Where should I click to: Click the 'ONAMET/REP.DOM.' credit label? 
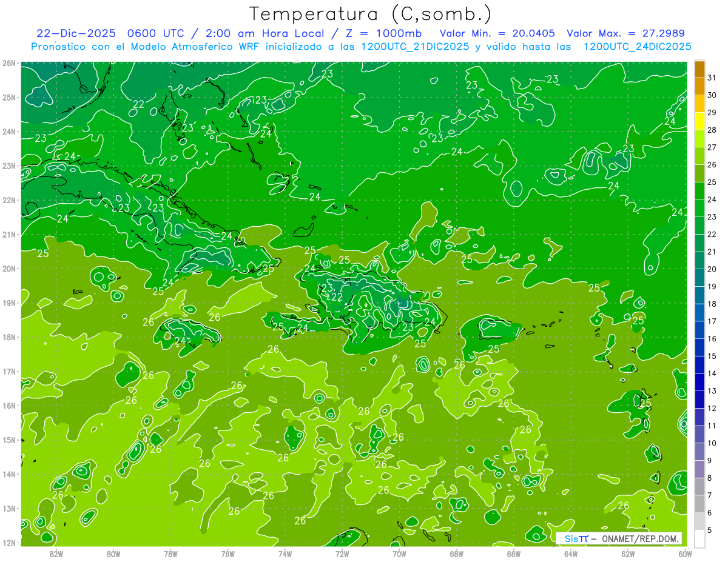pos(640,538)
